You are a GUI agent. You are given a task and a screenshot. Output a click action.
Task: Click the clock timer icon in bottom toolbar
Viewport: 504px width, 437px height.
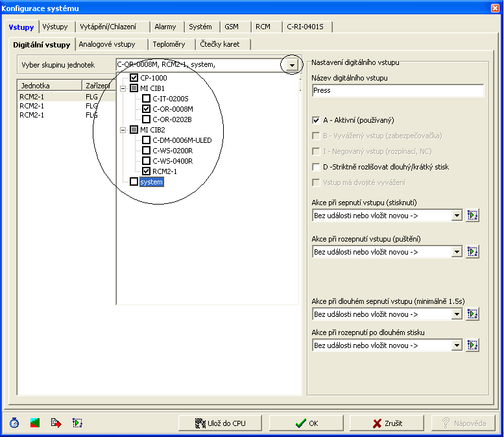coord(14,423)
